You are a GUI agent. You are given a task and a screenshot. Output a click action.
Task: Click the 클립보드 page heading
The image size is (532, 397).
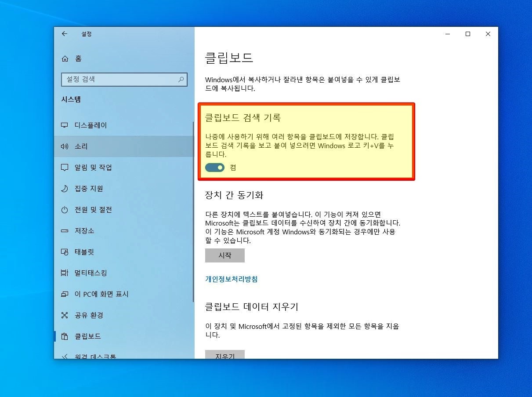[x=229, y=58]
